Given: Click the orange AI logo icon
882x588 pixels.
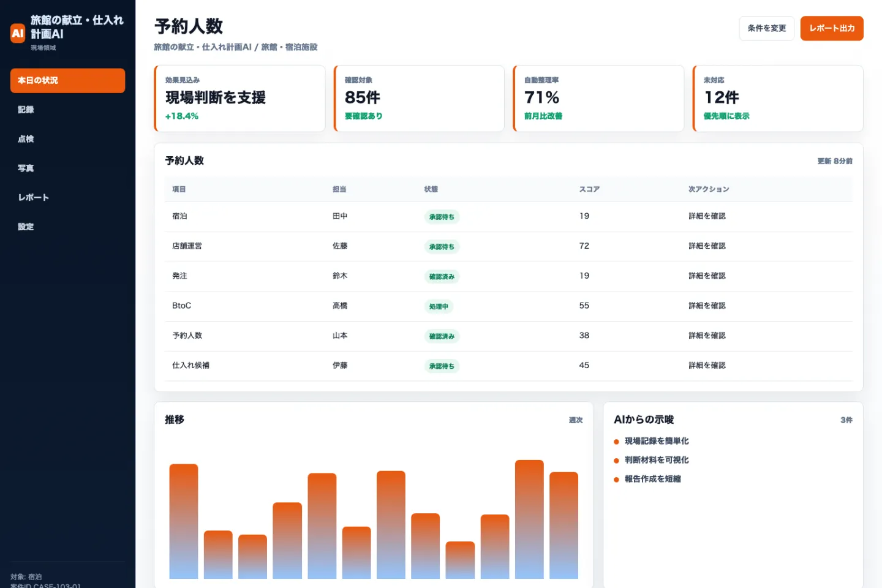Looking at the screenshot, I should click(x=18, y=33).
